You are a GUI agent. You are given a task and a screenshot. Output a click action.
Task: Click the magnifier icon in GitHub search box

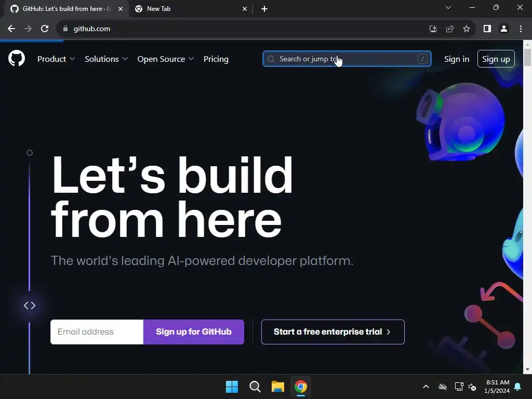point(271,59)
